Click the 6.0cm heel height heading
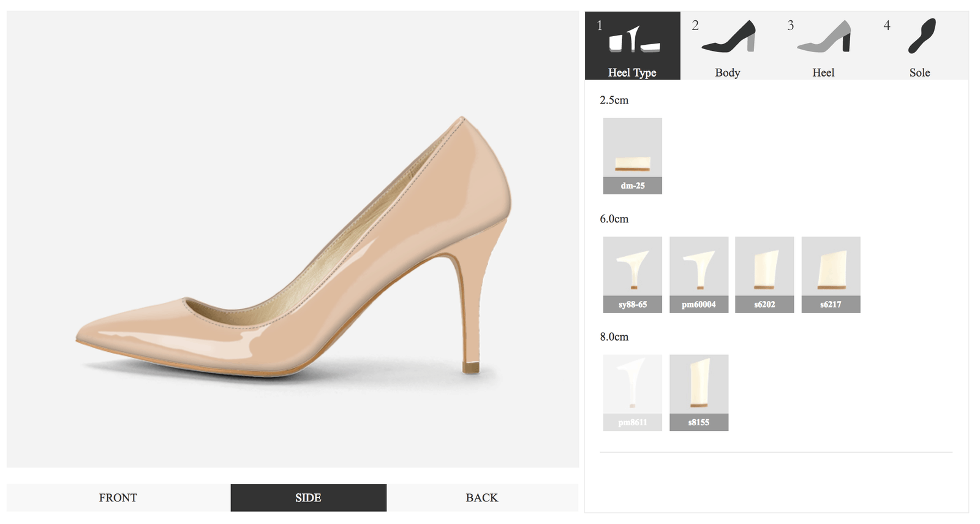Screen dimensions: 980x524 614,219
